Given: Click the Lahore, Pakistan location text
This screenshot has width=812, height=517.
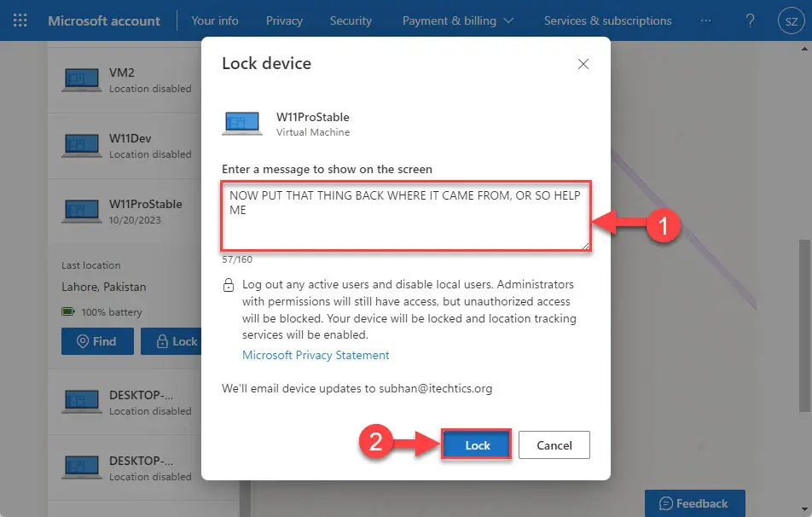Looking at the screenshot, I should pos(103,287).
